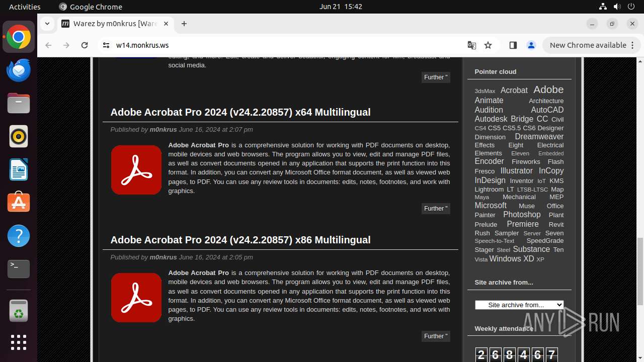This screenshot has height=362, width=644.
Task: Open Chrome's three-dot menu
Action: pyautogui.click(x=632, y=45)
